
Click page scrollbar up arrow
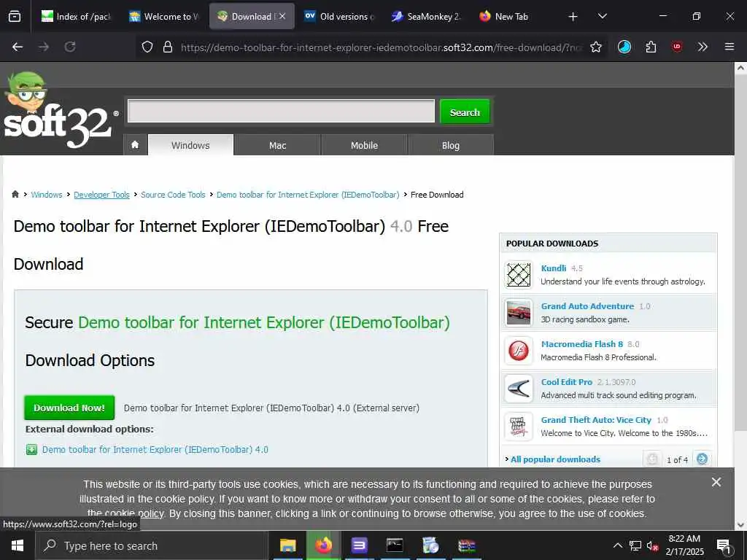coord(740,68)
